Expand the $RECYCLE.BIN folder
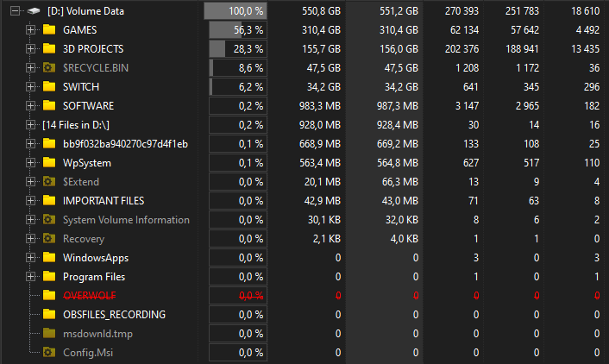The width and height of the screenshot is (609, 364). tap(30, 68)
